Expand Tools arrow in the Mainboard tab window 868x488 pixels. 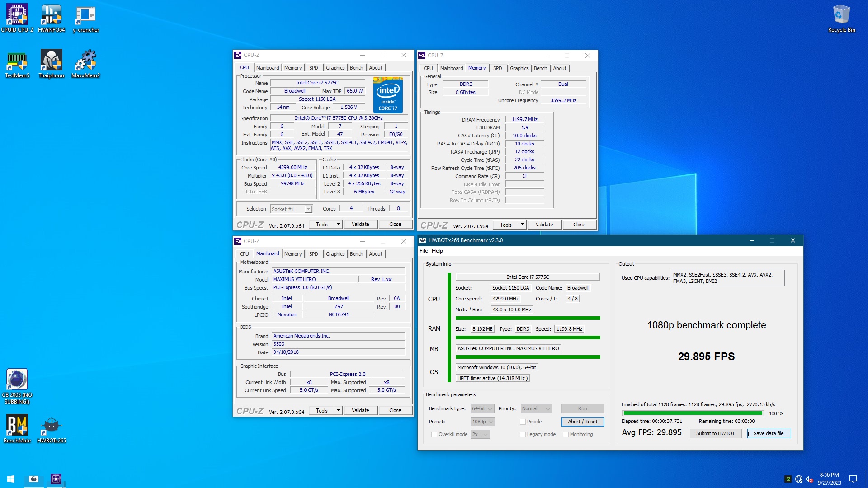pyautogui.click(x=338, y=410)
